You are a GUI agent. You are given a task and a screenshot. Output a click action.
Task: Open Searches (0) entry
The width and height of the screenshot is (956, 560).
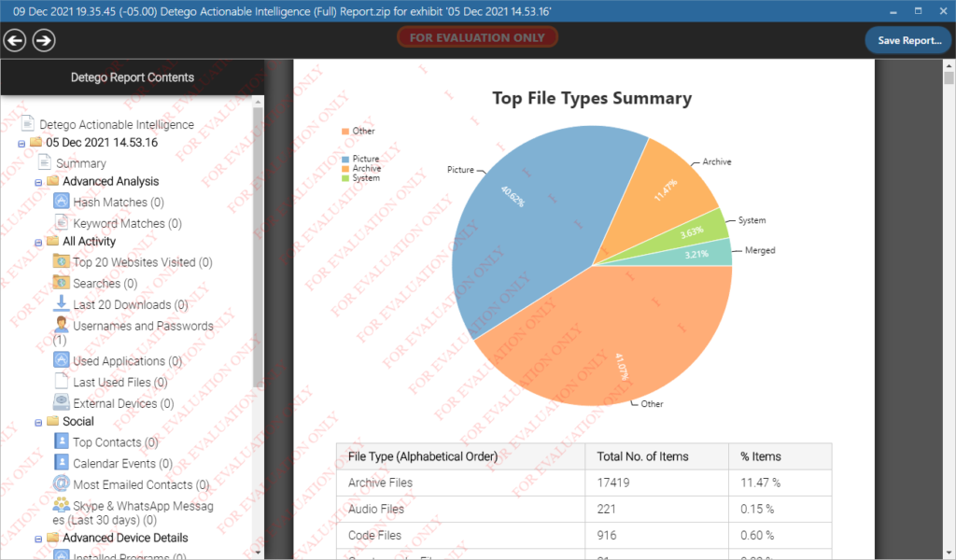105,284
